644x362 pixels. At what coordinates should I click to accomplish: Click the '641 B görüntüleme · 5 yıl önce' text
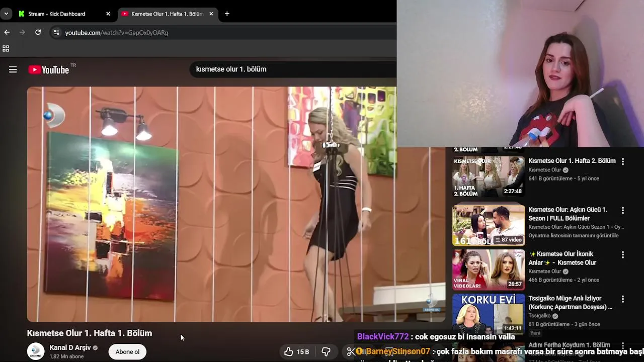click(x=563, y=178)
